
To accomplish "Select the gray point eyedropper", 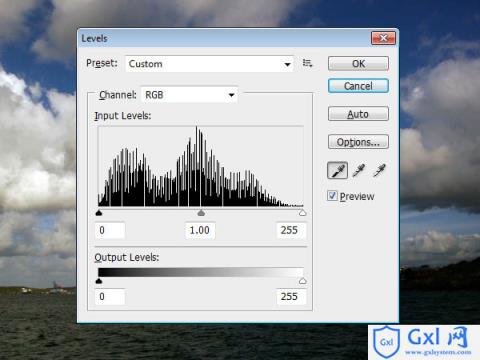I will [359, 171].
